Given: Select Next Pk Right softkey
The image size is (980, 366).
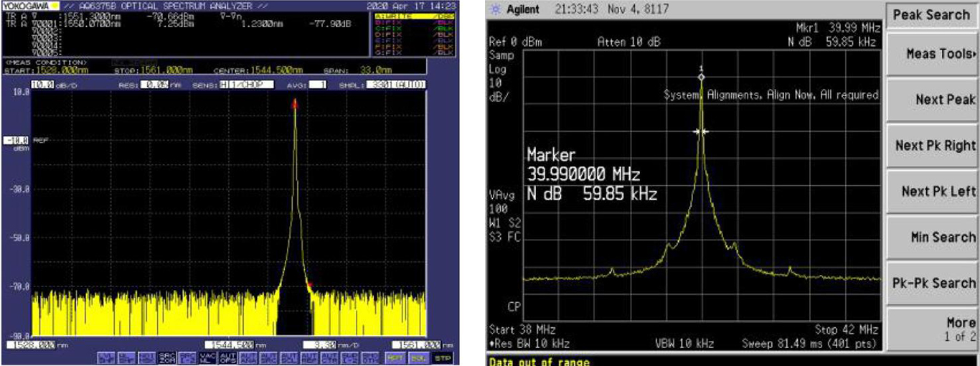Looking at the screenshot, I should point(933,146).
